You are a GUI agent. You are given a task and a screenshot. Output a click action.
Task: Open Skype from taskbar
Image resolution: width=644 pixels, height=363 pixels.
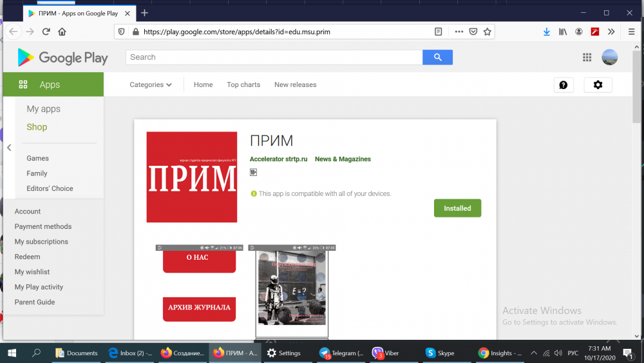pyautogui.click(x=440, y=353)
